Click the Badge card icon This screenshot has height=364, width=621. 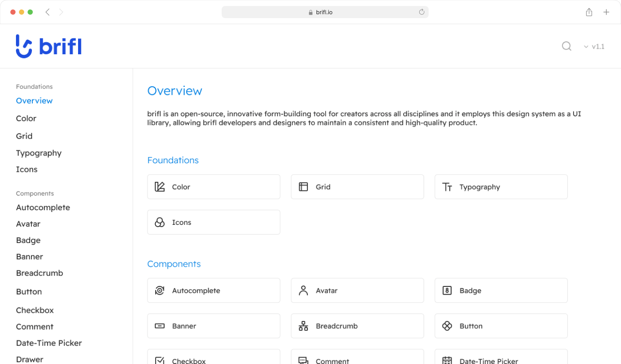(x=447, y=290)
